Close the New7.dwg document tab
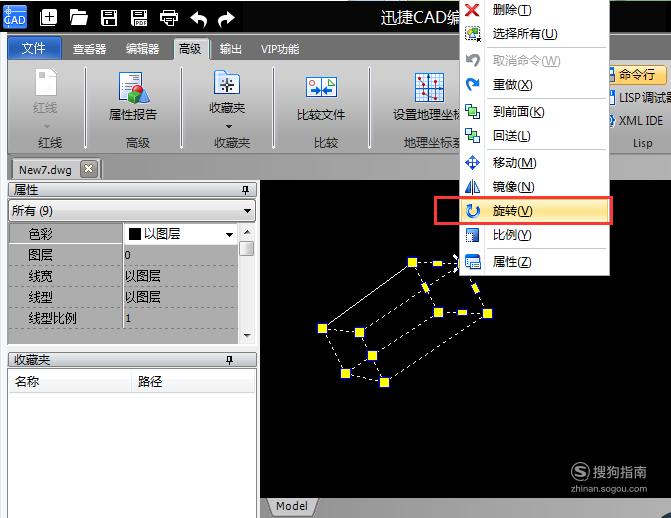The width and height of the screenshot is (671, 518). coord(89,169)
